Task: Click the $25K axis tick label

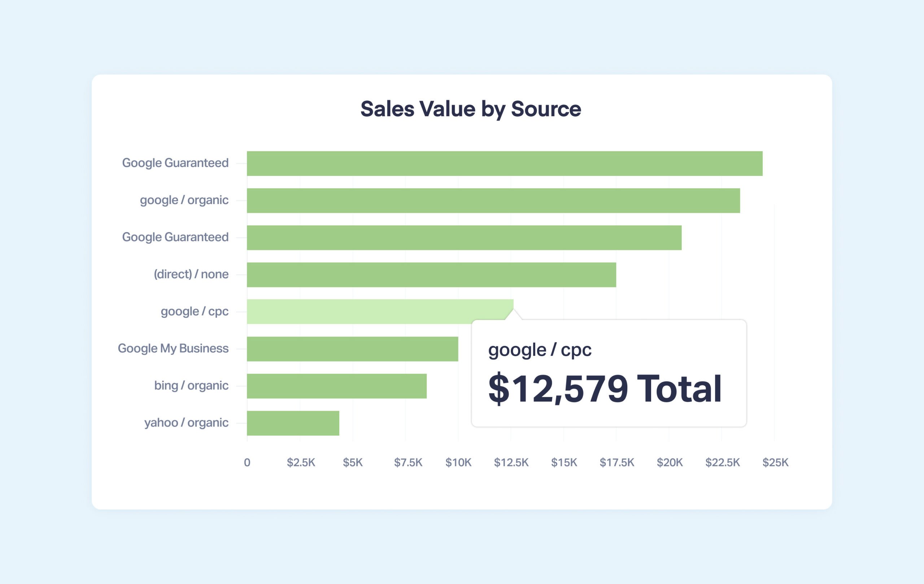Action: point(775,462)
